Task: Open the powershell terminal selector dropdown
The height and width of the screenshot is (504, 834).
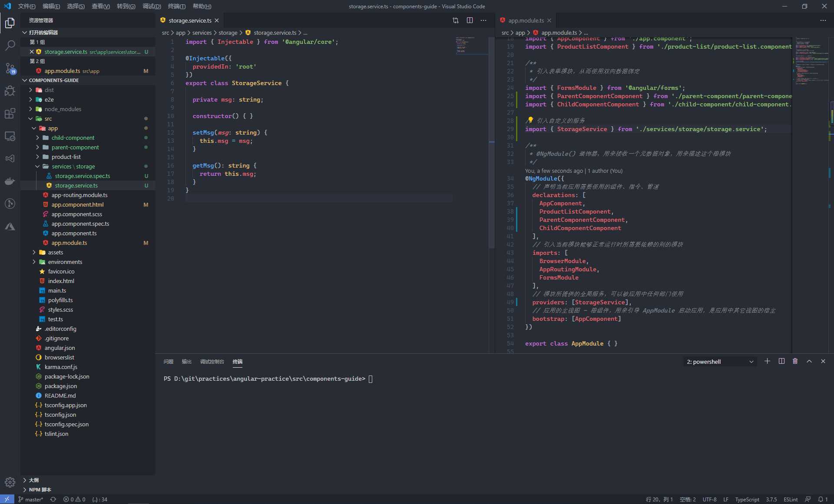Action: (x=720, y=362)
